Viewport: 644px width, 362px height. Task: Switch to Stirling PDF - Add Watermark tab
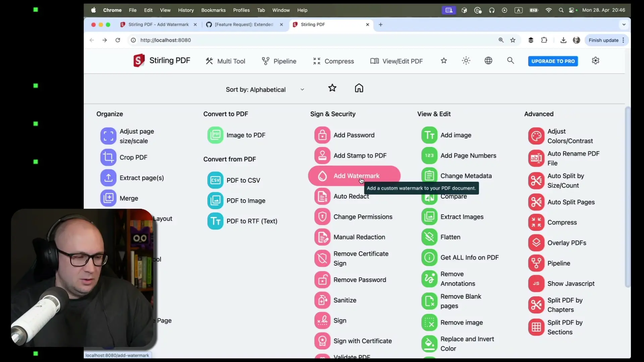[x=158, y=24]
